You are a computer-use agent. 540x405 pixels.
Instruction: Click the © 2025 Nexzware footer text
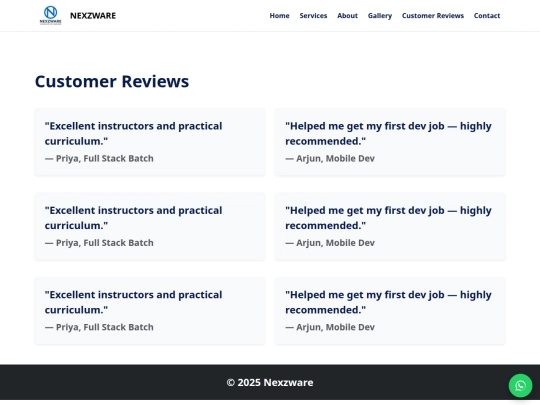[x=270, y=382]
